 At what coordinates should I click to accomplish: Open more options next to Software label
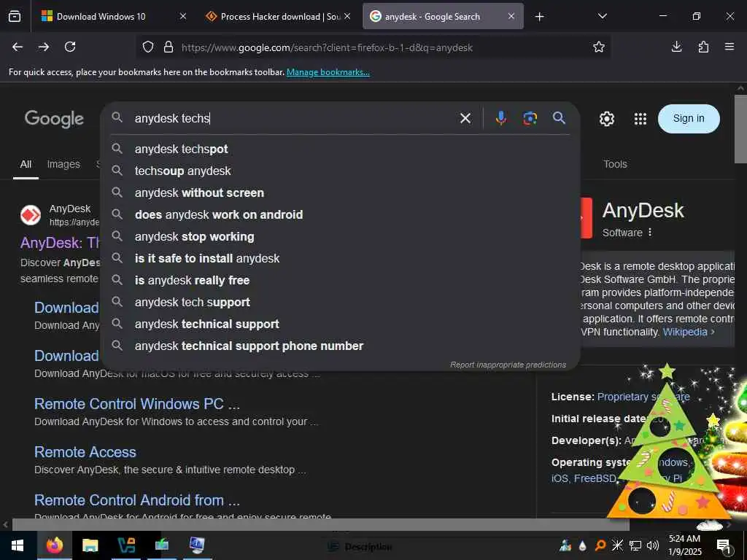point(650,233)
